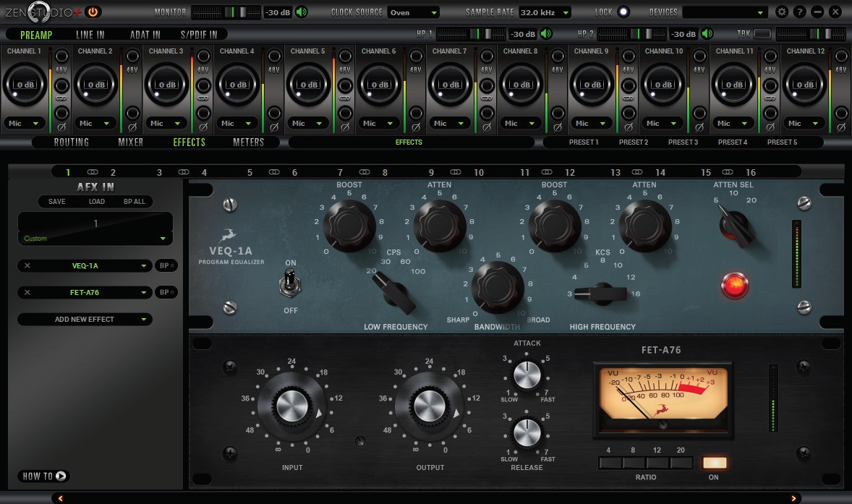Bypass the FET-A76 with its BP button
The width and height of the screenshot is (852, 504).
pos(166,292)
